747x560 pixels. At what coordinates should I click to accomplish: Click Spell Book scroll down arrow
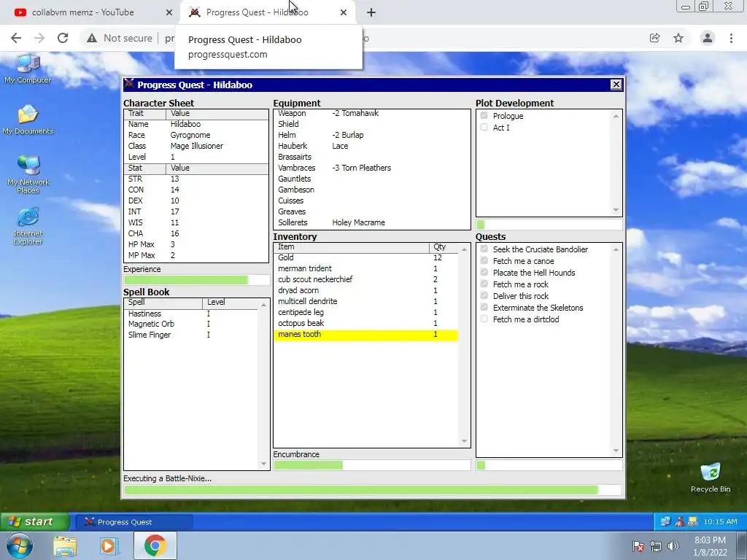263,464
